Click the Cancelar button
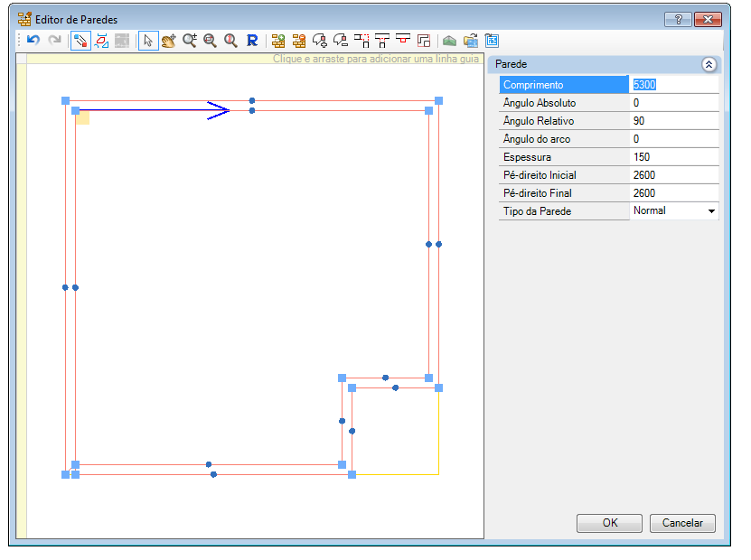The width and height of the screenshot is (751, 560). pyautogui.click(x=682, y=523)
